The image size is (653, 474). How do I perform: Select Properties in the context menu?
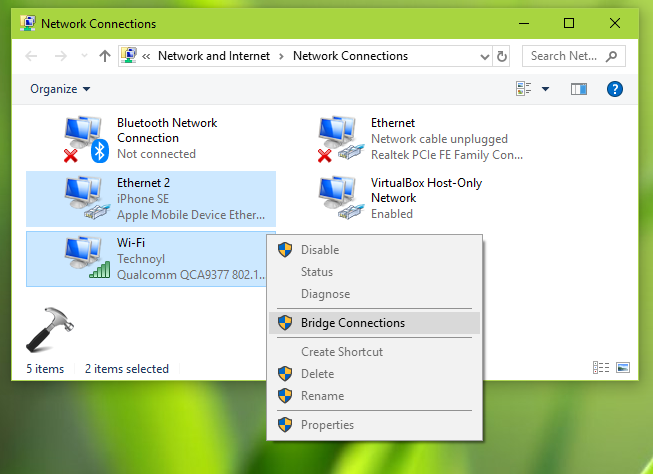pos(327,425)
